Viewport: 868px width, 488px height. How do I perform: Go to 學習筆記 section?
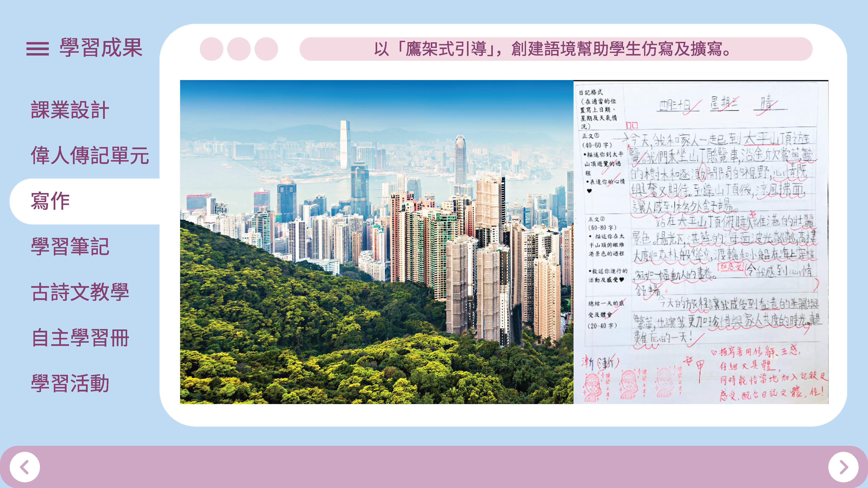click(70, 247)
